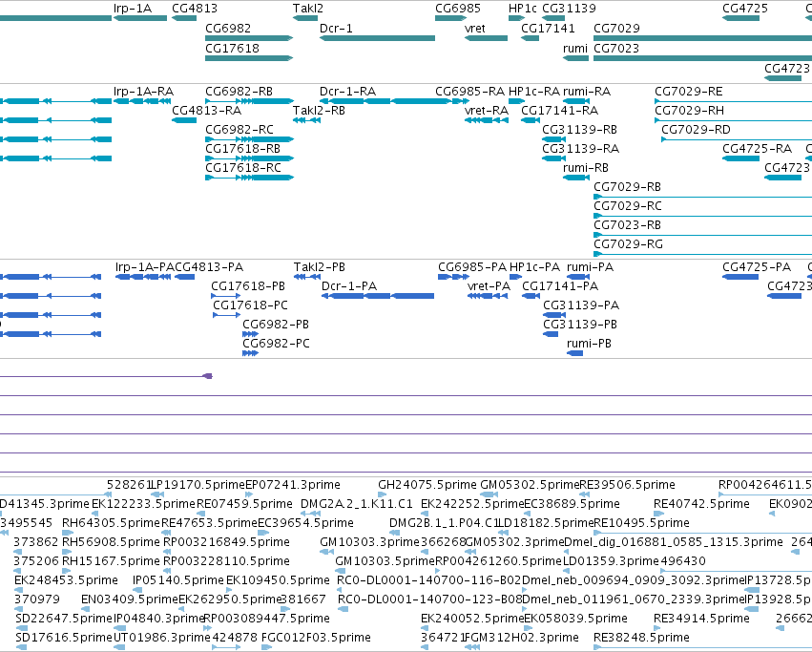This screenshot has width=812, height=652.
Task: Click the "HP1c" gene label
Action: point(523,9)
